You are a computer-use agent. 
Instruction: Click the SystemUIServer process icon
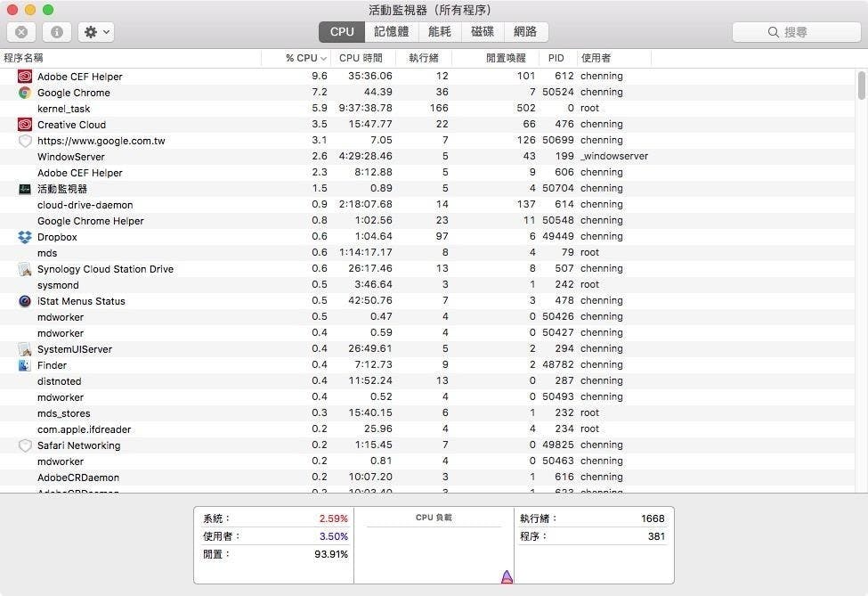pyautogui.click(x=25, y=349)
